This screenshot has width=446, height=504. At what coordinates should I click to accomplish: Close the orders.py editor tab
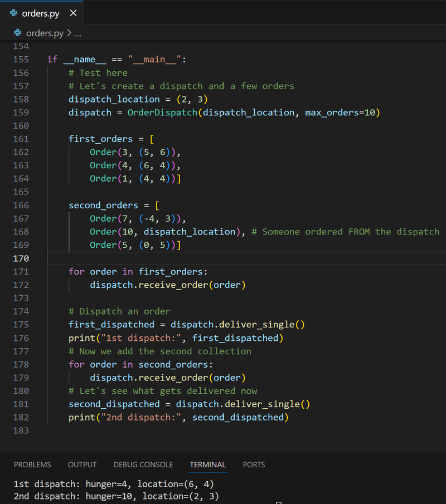(74, 13)
